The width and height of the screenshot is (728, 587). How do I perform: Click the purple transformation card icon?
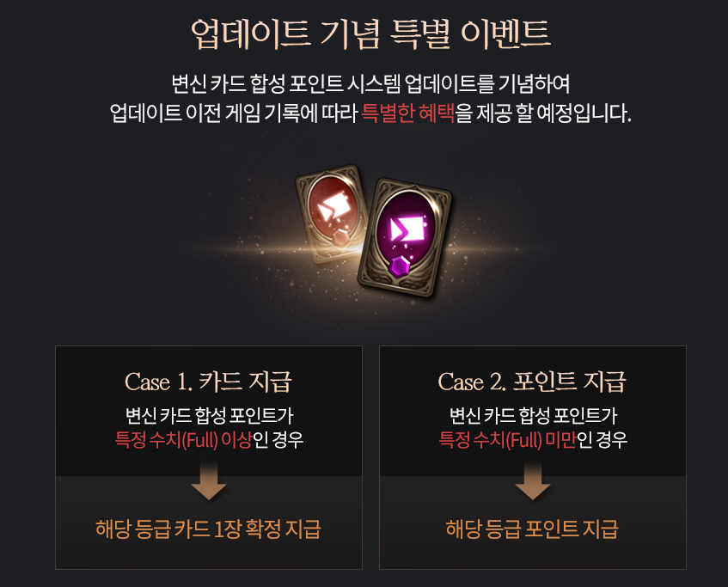(x=405, y=237)
